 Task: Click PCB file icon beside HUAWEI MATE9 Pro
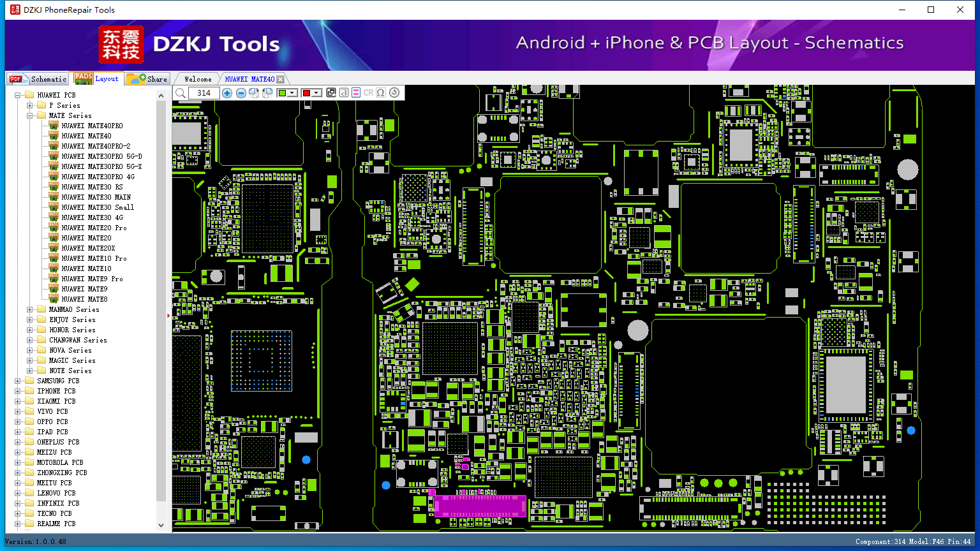[x=54, y=279]
